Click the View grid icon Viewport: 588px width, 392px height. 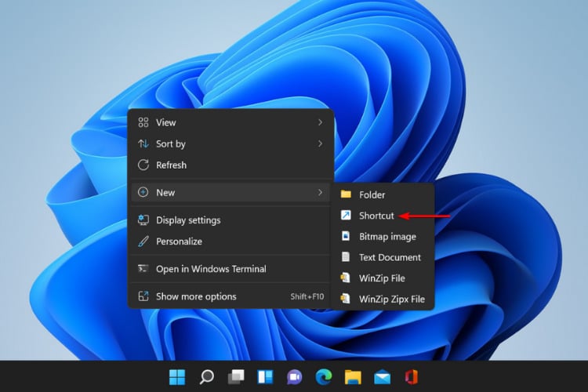pos(143,122)
